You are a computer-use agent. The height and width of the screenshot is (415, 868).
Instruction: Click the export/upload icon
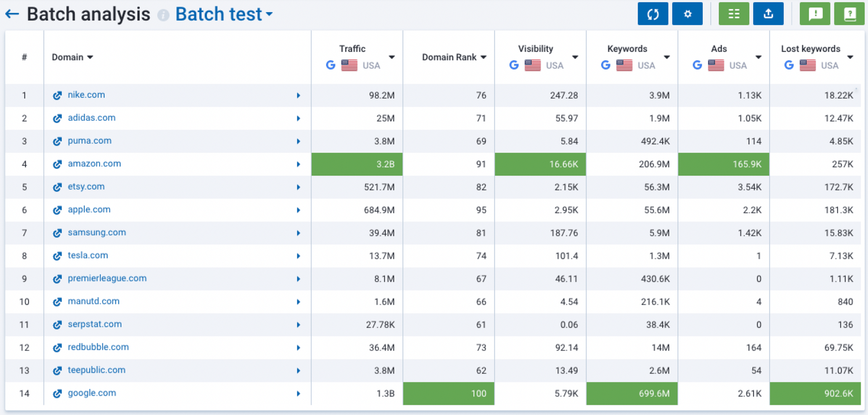768,14
